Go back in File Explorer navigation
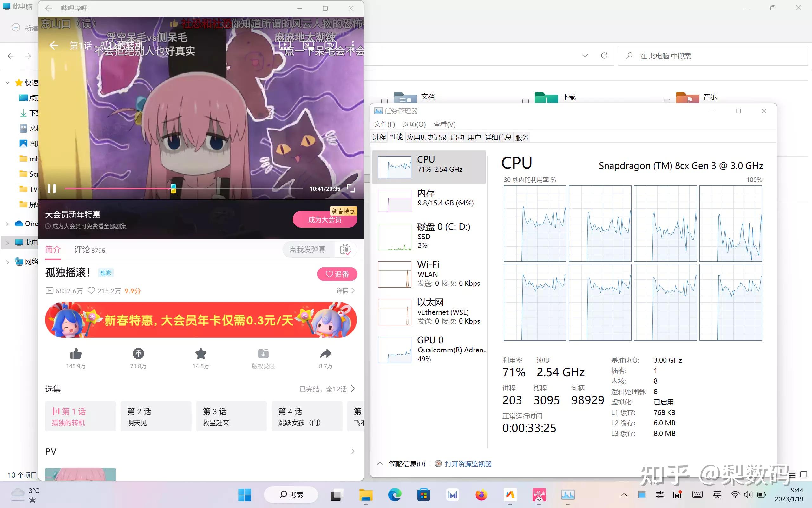This screenshot has height=508, width=812. click(11, 56)
